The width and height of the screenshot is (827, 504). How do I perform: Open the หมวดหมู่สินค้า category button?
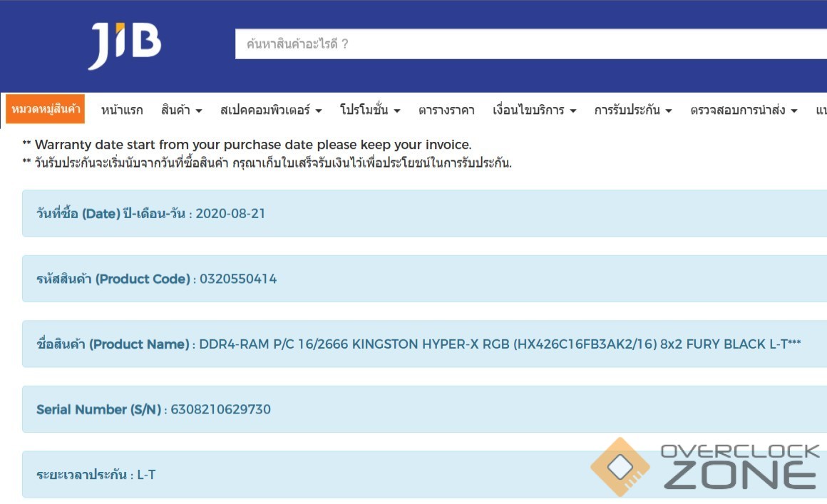46,108
